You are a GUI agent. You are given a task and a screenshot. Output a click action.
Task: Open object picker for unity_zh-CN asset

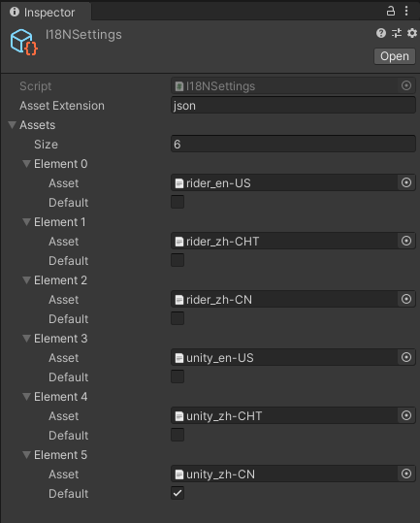(406, 474)
